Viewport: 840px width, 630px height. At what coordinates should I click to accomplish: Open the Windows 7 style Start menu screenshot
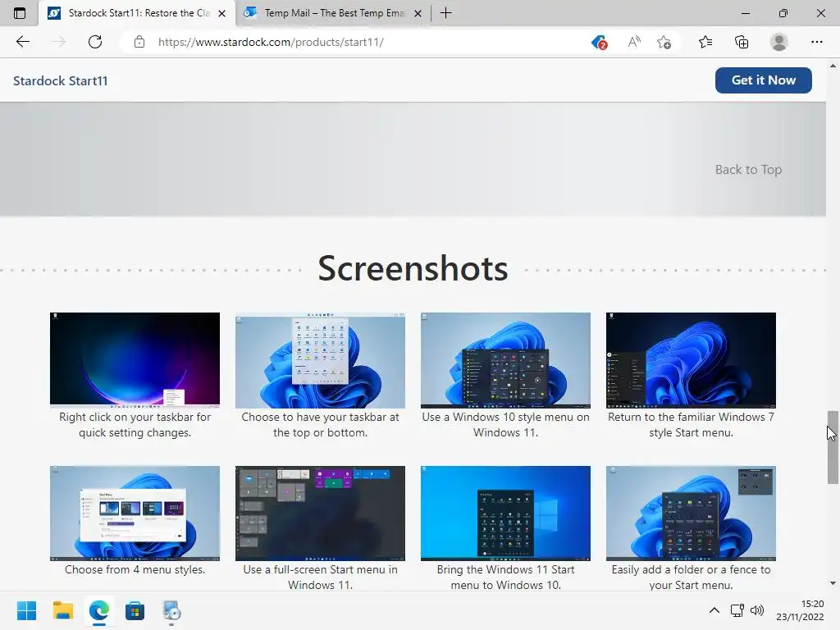pyautogui.click(x=691, y=360)
